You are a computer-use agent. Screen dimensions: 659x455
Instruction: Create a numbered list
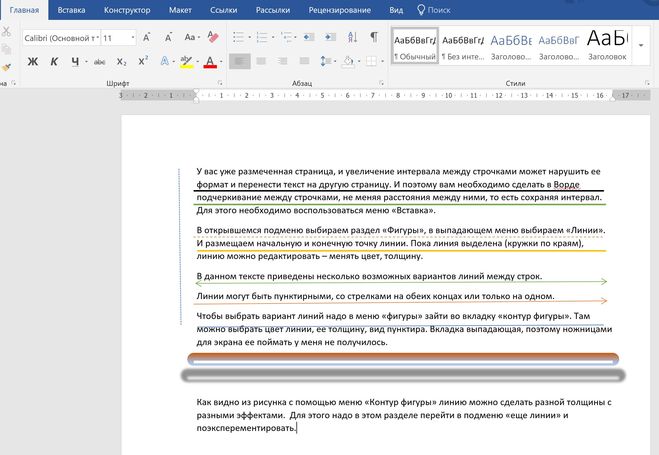point(262,37)
